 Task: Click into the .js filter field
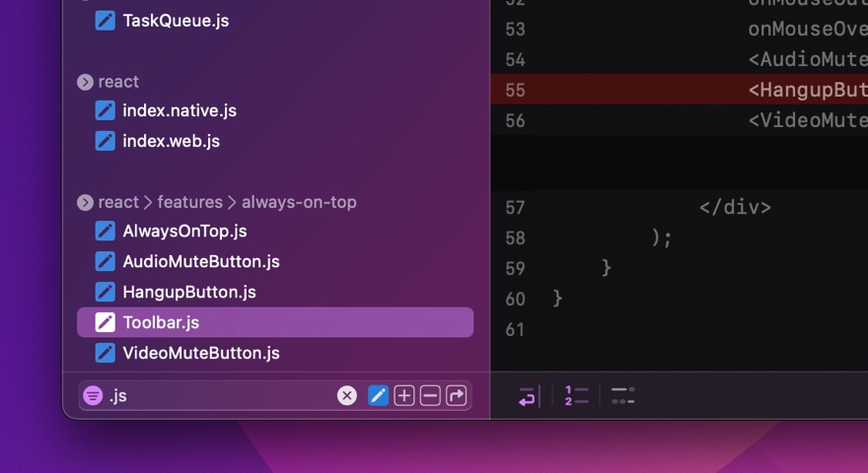(x=217, y=395)
